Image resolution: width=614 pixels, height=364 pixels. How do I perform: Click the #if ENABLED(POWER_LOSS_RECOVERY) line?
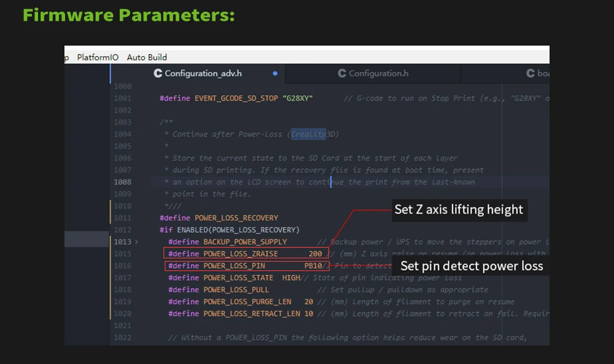230,230
